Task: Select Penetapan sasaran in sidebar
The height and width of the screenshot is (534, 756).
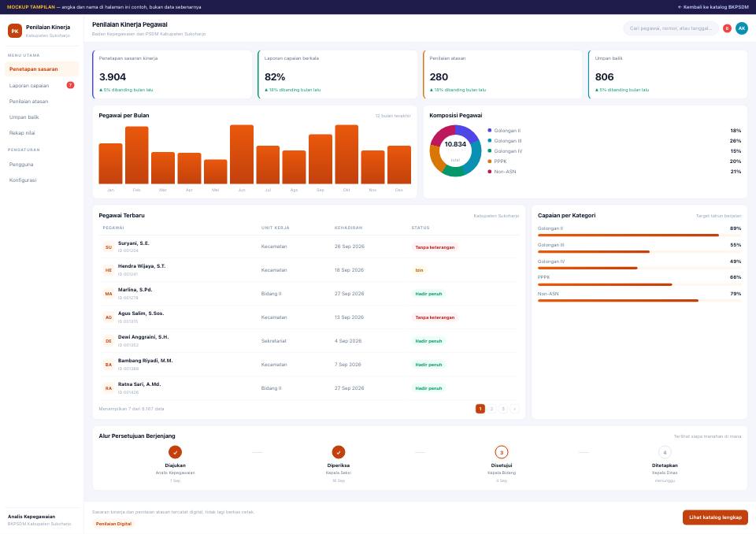Action: click(x=42, y=69)
